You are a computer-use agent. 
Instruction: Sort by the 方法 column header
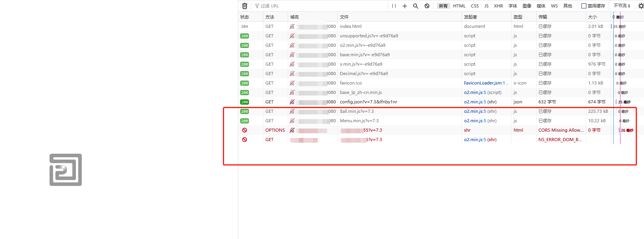275,17
